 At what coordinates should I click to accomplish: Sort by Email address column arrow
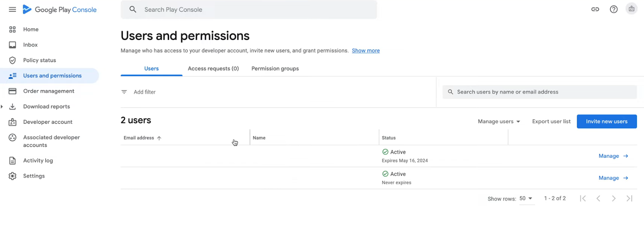(x=159, y=138)
